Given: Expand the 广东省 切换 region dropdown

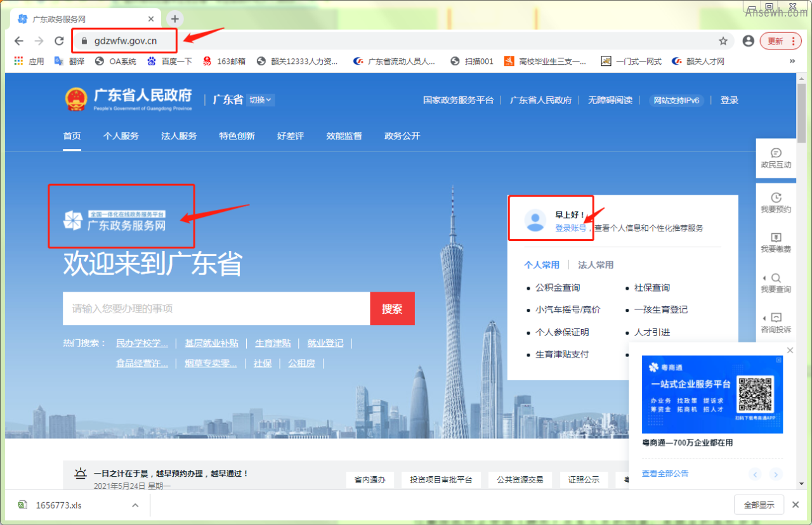Looking at the screenshot, I should point(260,100).
